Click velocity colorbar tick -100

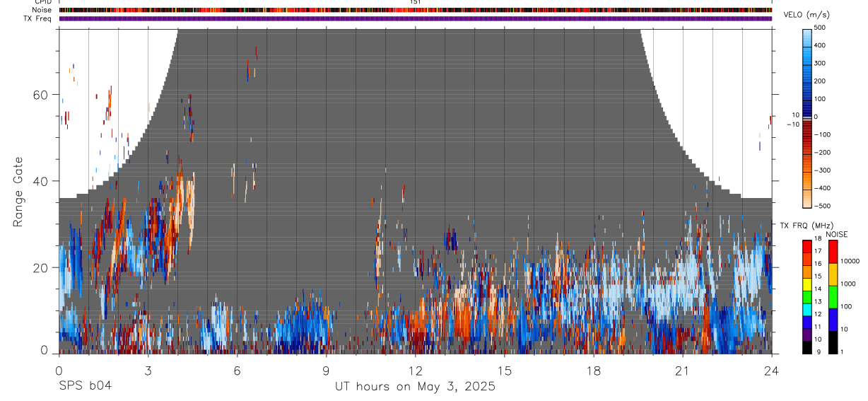tap(823, 134)
